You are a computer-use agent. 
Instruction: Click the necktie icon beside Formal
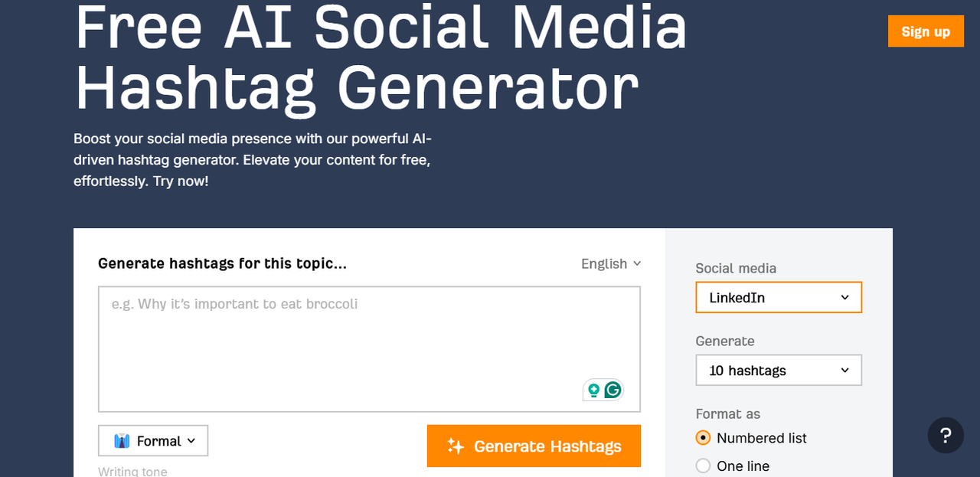[x=122, y=441]
